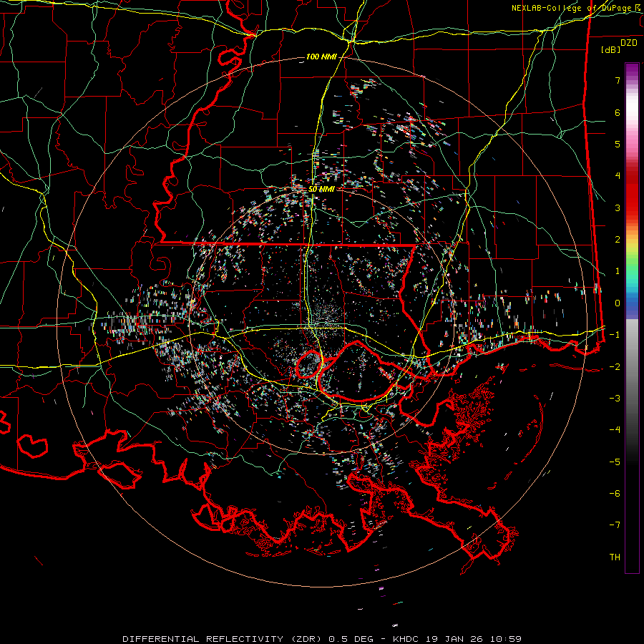This screenshot has width=644, height=644.
Task: Click the 5 value on the color scale
Action: 618,144
